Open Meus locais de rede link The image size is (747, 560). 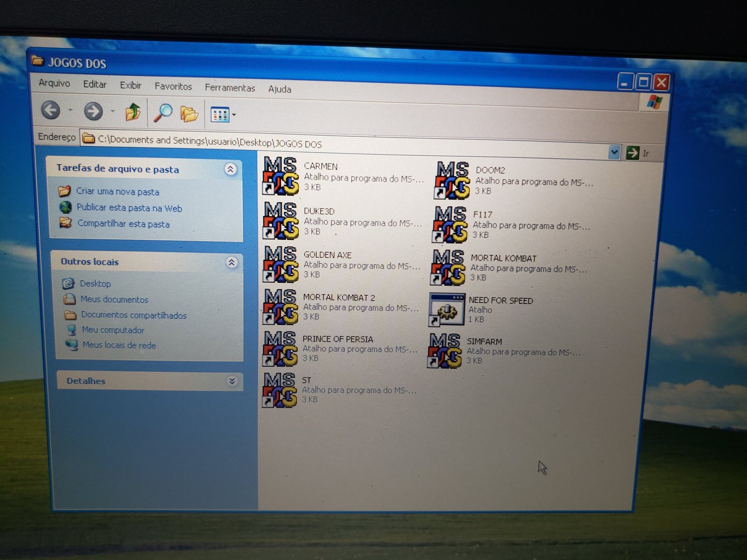pyautogui.click(x=120, y=345)
